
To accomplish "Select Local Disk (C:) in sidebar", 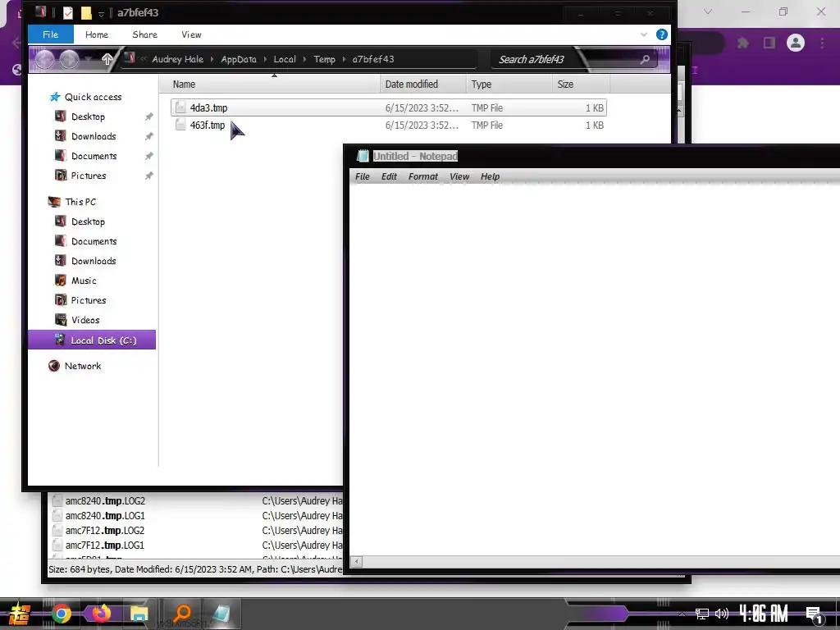I will 92,340.
